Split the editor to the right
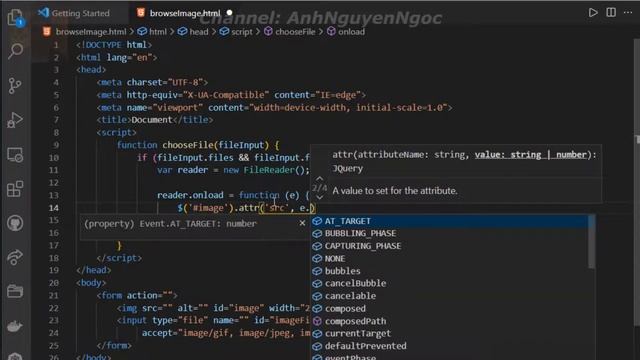The width and height of the screenshot is (640, 360). click(611, 13)
